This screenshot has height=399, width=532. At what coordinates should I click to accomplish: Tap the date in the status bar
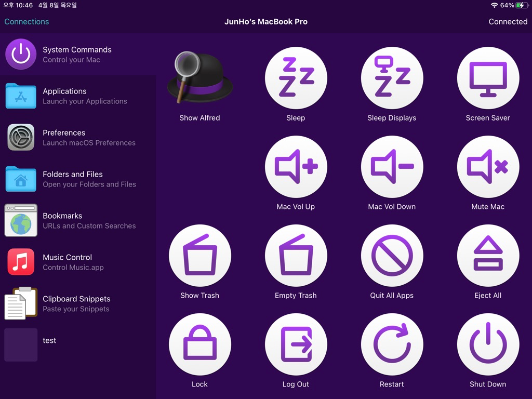[57, 5]
